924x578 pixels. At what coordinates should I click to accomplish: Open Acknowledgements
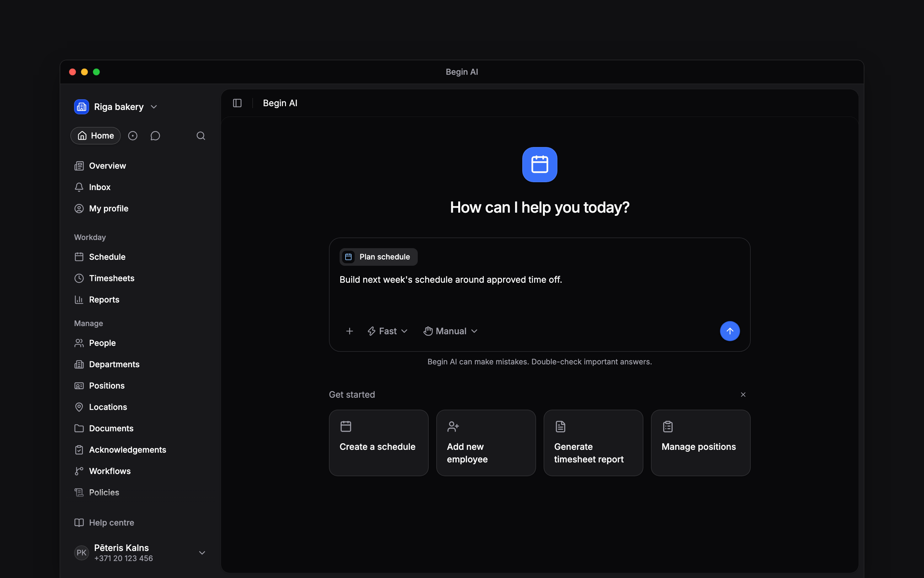pos(120,450)
